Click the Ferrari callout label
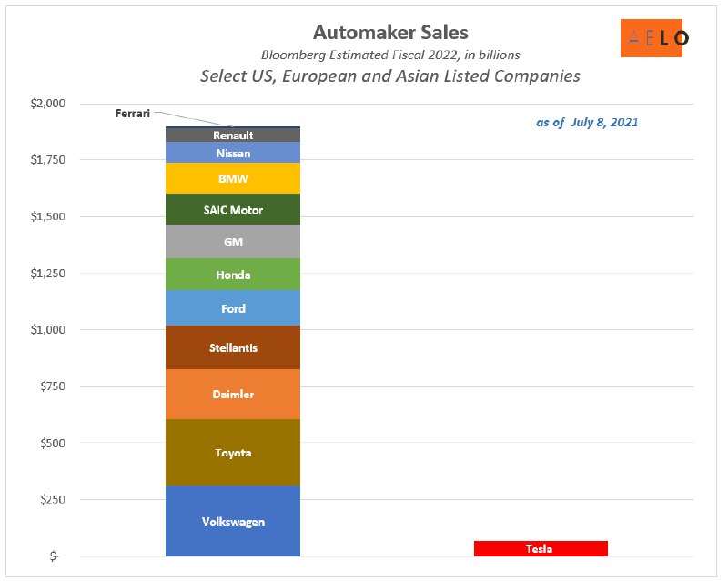Viewport: 728px width, 581px height. (x=133, y=114)
